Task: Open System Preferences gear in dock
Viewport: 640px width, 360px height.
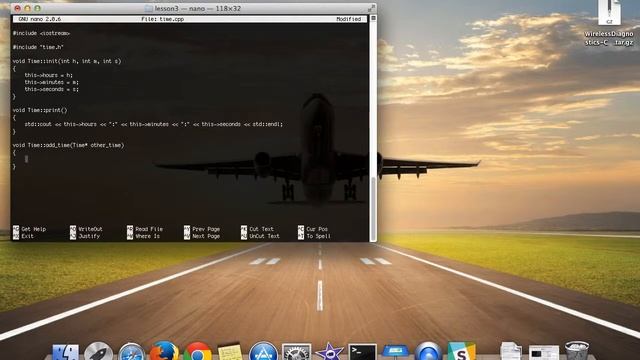Action: (x=297, y=352)
